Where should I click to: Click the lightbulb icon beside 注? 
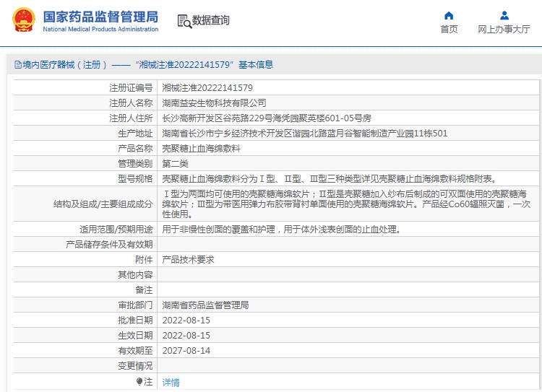(x=139, y=381)
